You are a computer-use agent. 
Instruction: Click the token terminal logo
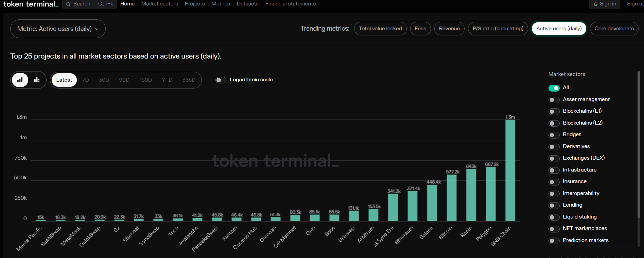coord(31,4)
